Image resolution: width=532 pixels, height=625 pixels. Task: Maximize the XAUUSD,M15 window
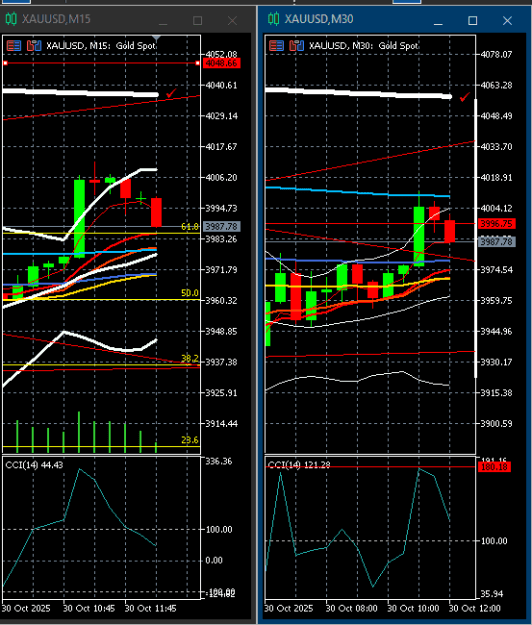[x=197, y=21]
